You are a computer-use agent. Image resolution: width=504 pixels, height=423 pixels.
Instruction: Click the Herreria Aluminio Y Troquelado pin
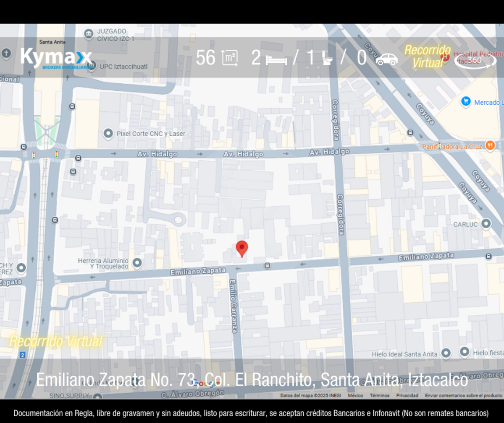[x=137, y=263]
